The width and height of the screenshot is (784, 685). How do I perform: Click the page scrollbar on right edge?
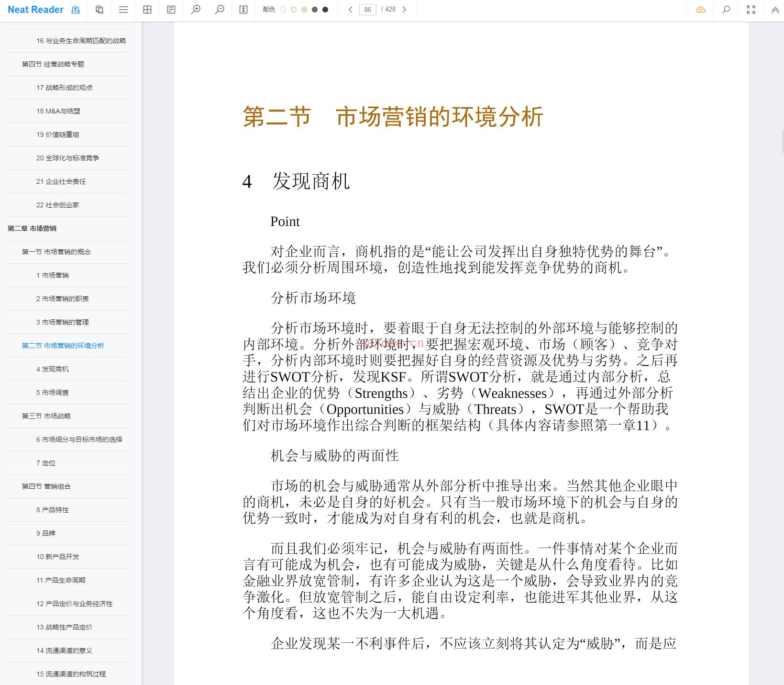783,141
